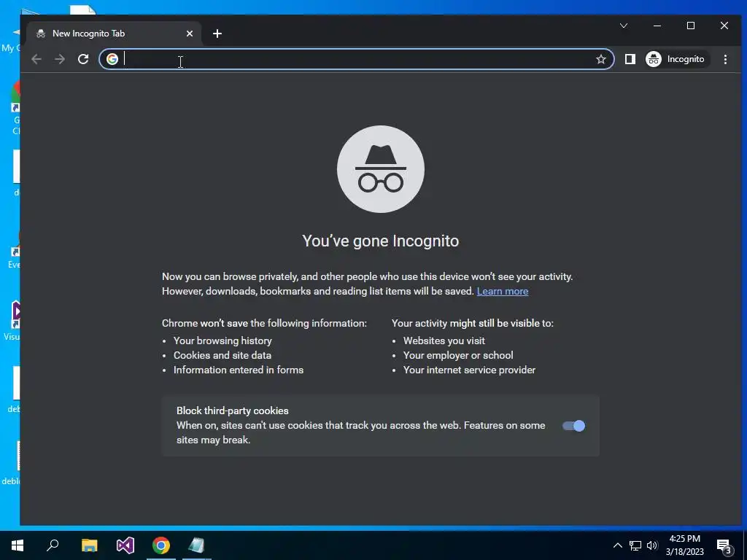The image size is (747, 560).
Task: Show hidden tray icons chevron
Action: click(617, 545)
